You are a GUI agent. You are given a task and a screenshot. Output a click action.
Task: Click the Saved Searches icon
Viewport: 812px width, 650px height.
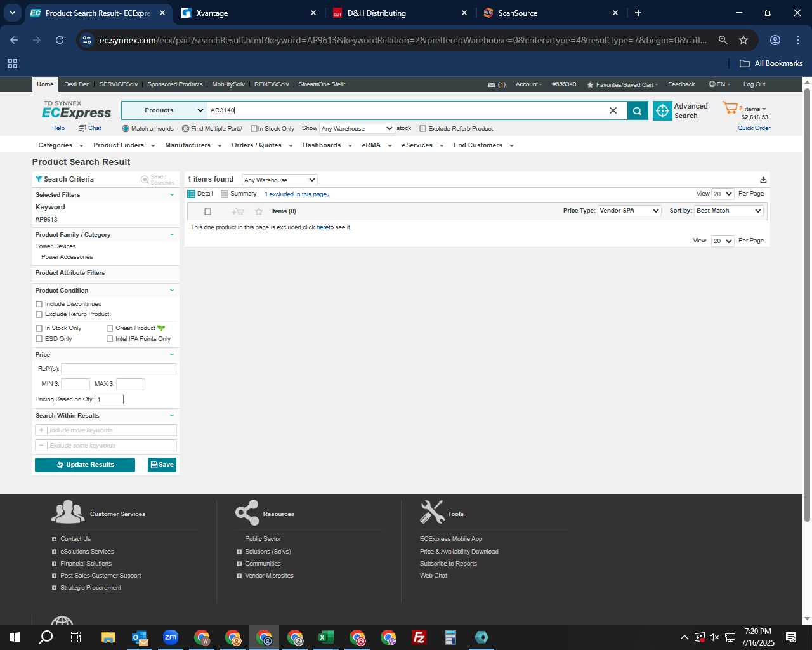tap(145, 180)
